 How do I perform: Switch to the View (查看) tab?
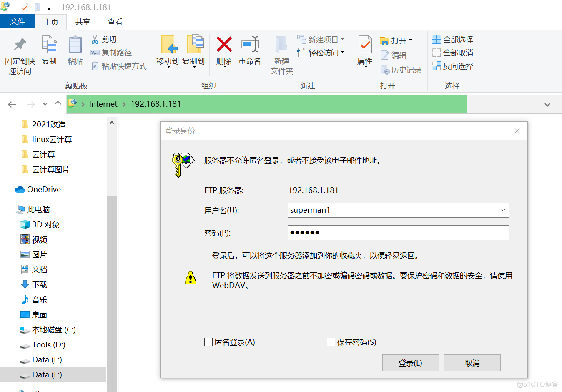(115, 22)
